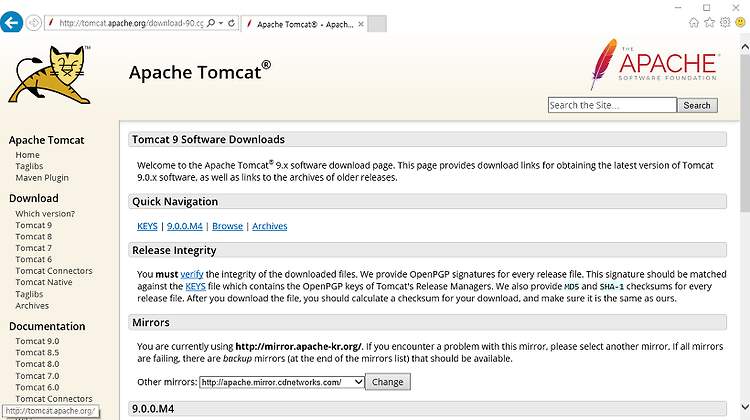Open the browser Home icon
This screenshot has width=750, height=420.
click(x=694, y=22)
